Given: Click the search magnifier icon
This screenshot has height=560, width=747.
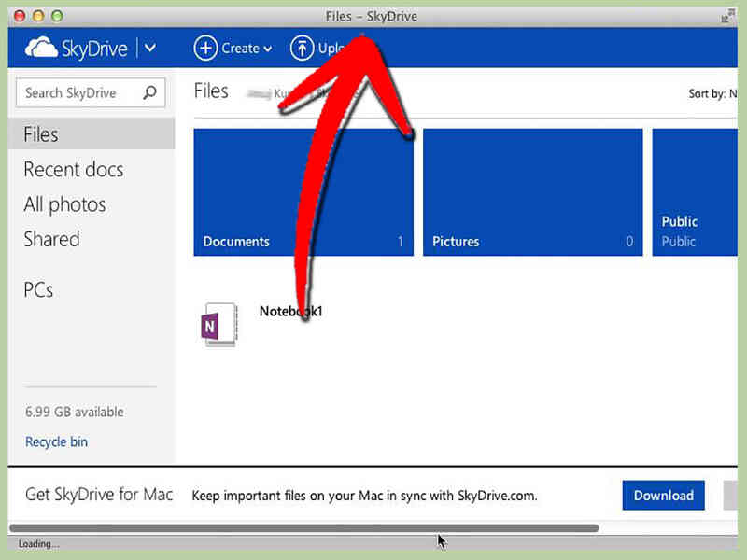Looking at the screenshot, I should (x=149, y=92).
